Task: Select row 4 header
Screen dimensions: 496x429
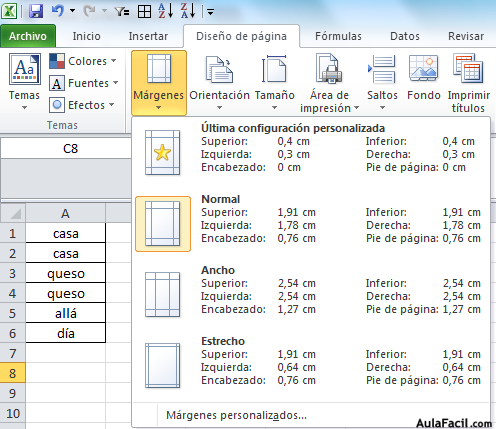Action: tap(13, 293)
